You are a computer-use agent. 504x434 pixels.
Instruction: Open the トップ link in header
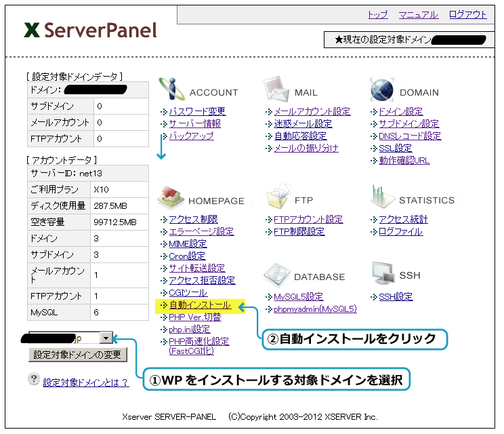pyautogui.click(x=378, y=15)
